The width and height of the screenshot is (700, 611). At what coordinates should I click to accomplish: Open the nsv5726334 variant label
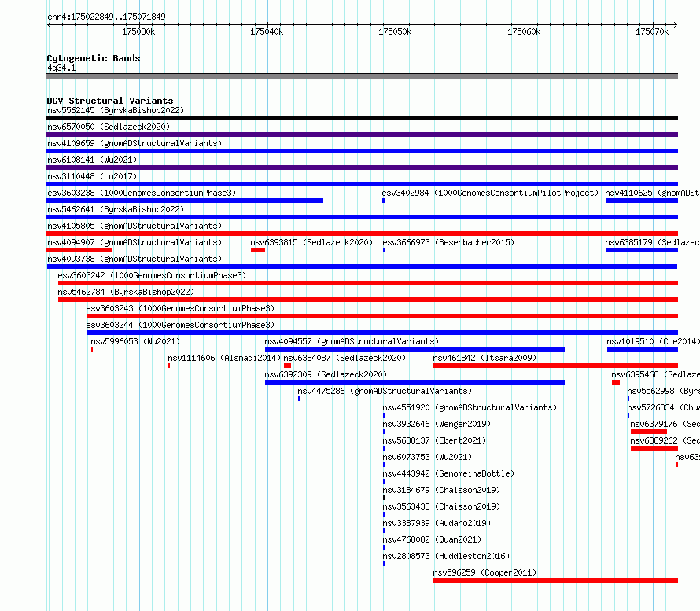coord(663,407)
